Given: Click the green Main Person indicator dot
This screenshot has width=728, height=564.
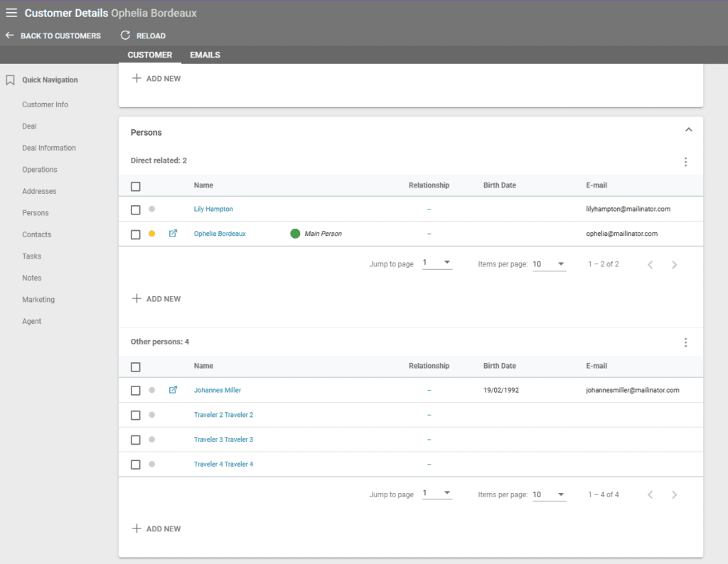Looking at the screenshot, I should [295, 234].
